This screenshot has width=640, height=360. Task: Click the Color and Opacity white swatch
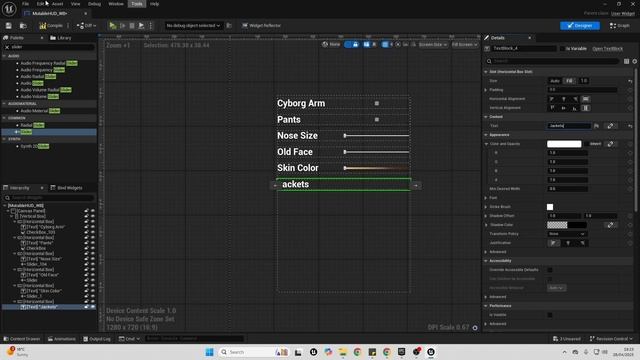(564, 144)
